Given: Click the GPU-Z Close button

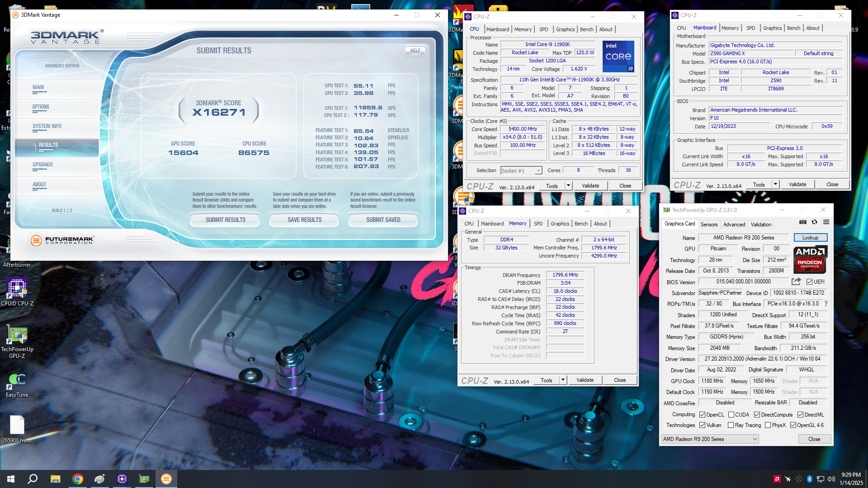Looking at the screenshot, I should click(x=814, y=439).
